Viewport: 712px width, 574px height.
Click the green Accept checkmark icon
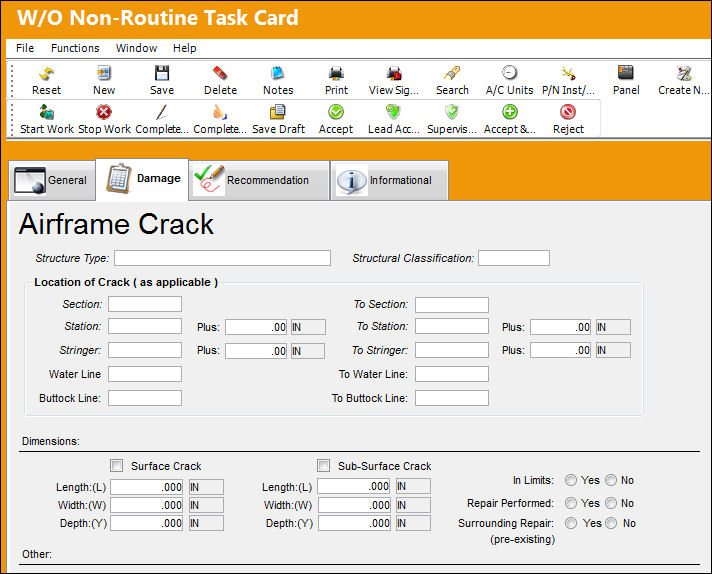coord(336,112)
